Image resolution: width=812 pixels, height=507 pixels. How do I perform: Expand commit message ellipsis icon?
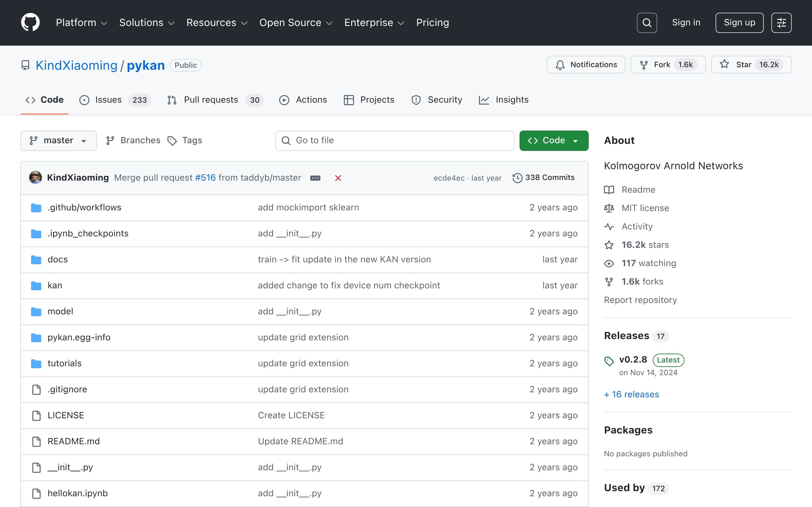click(315, 178)
